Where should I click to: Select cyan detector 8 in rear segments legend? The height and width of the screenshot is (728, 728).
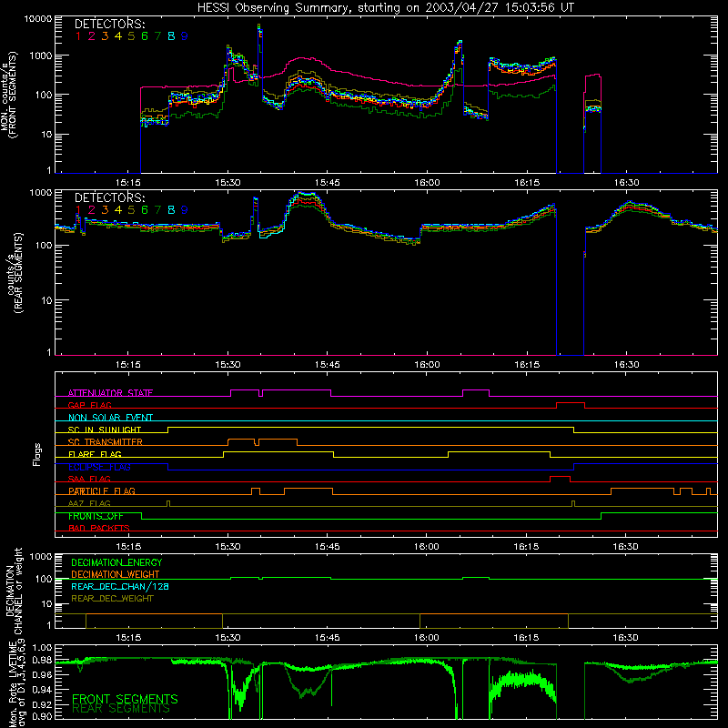point(171,210)
